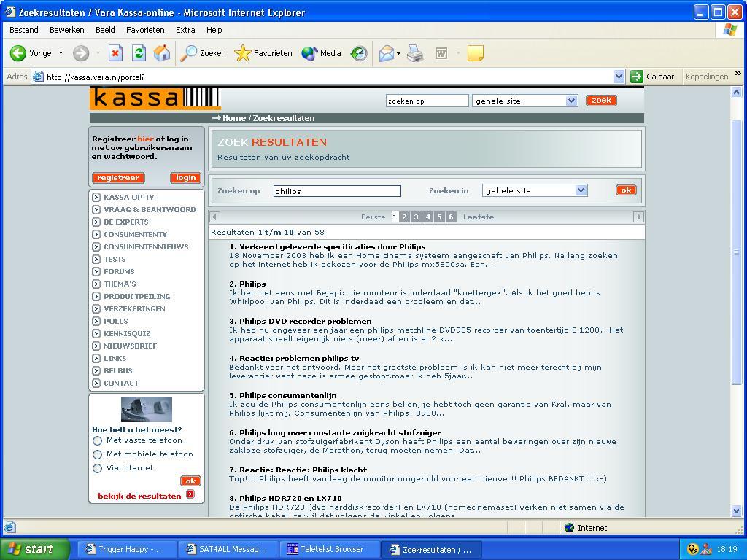Go to results page 2
Image resolution: width=747 pixels, height=560 pixels.
404,217
